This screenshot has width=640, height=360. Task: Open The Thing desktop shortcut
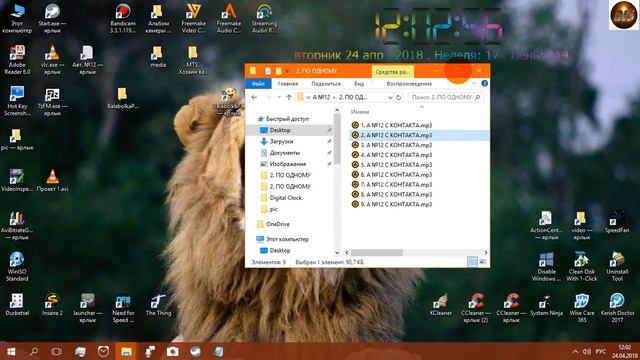point(158,304)
